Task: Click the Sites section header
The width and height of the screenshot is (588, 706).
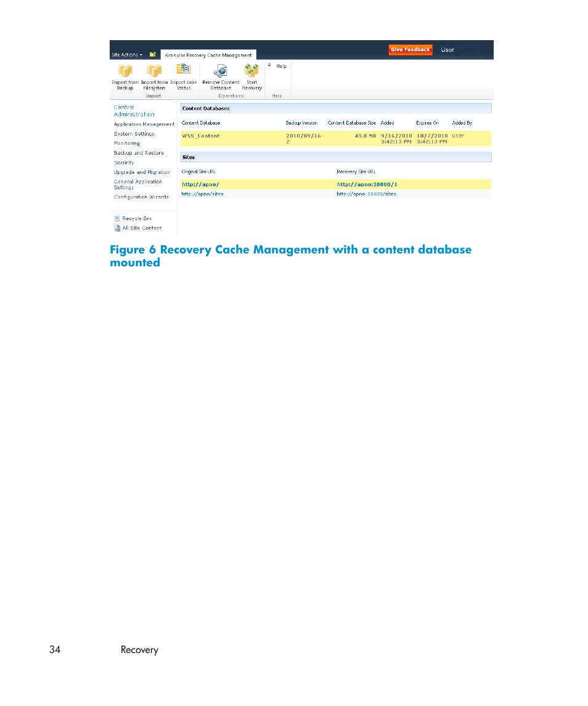Action: 336,157
